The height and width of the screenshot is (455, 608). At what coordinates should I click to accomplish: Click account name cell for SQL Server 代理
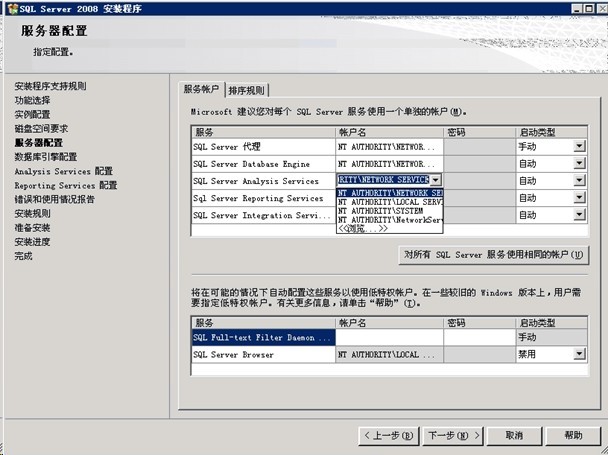389,147
